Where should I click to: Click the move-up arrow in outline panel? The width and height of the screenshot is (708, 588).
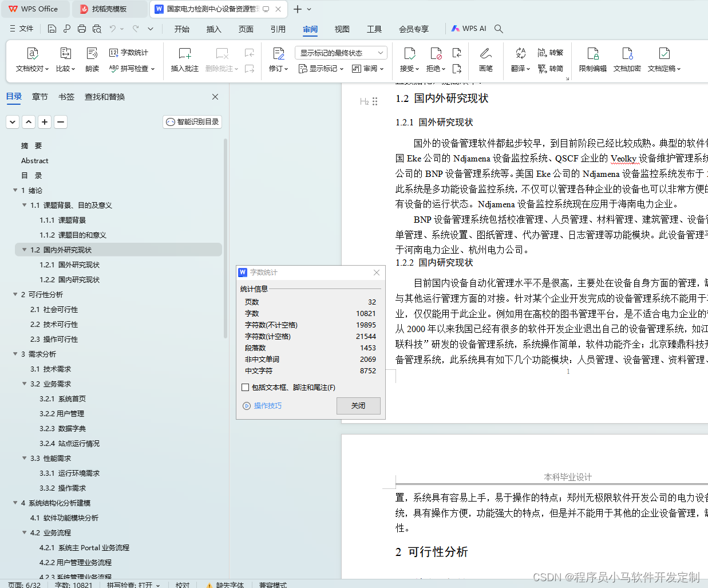29,122
